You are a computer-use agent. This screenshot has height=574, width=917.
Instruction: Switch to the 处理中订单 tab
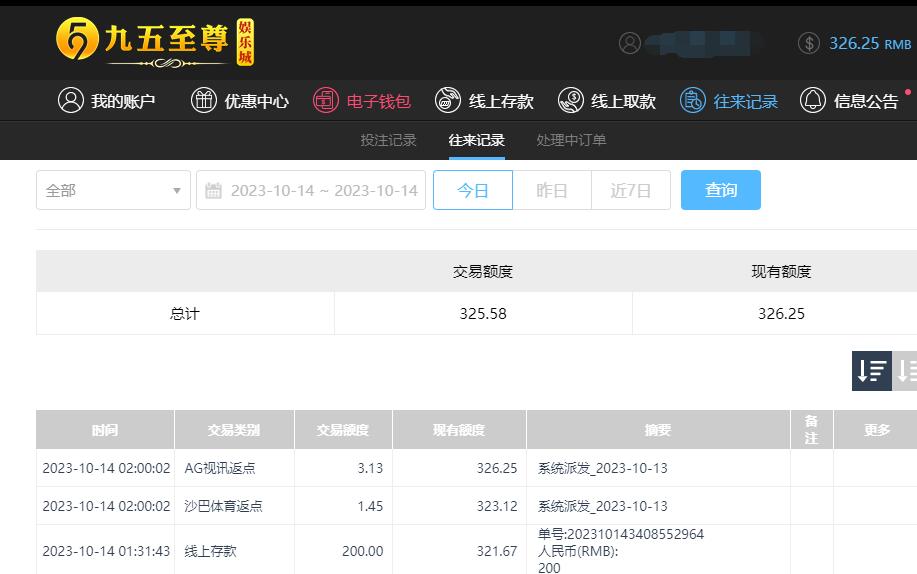click(571, 140)
